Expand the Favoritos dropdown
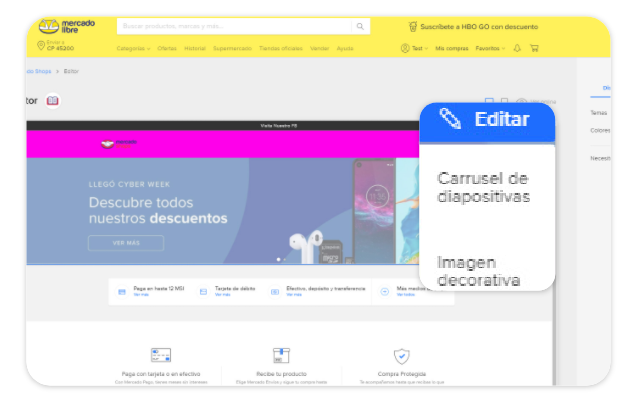 pyautogui.click(x=490, y=48)
